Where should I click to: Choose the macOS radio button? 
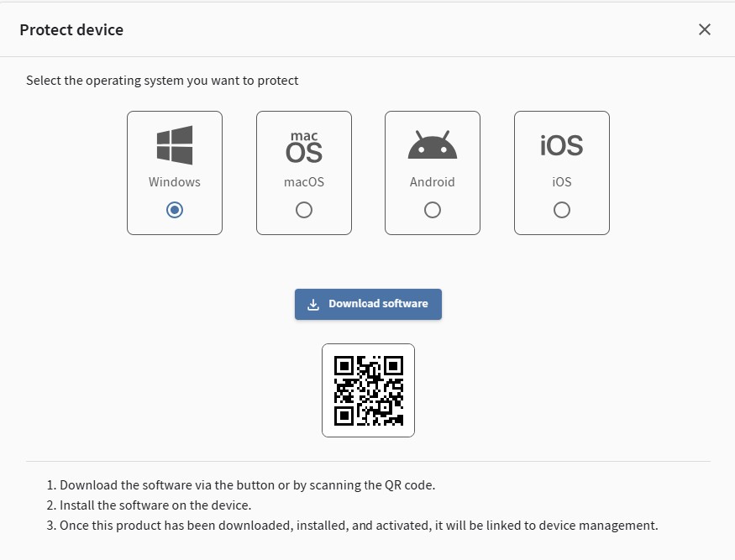coord(304,210)
